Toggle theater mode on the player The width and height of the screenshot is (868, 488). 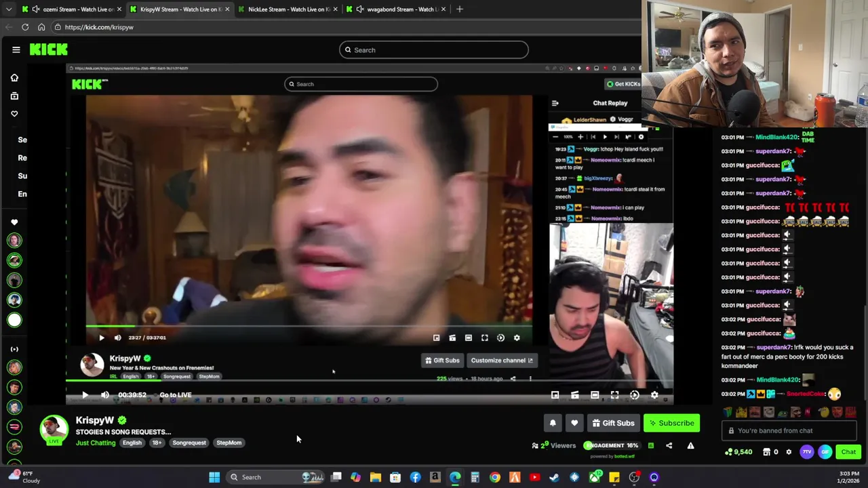595,394
